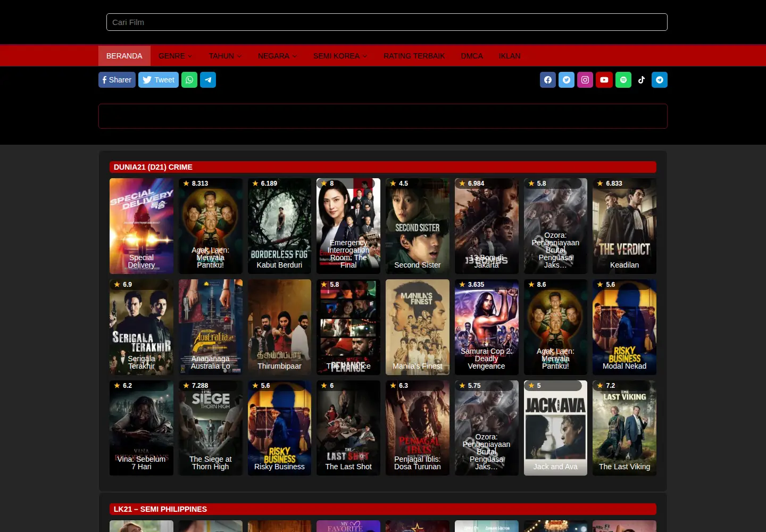
Task: Open the Jack and Ava poster
Action: coord(556,428)
